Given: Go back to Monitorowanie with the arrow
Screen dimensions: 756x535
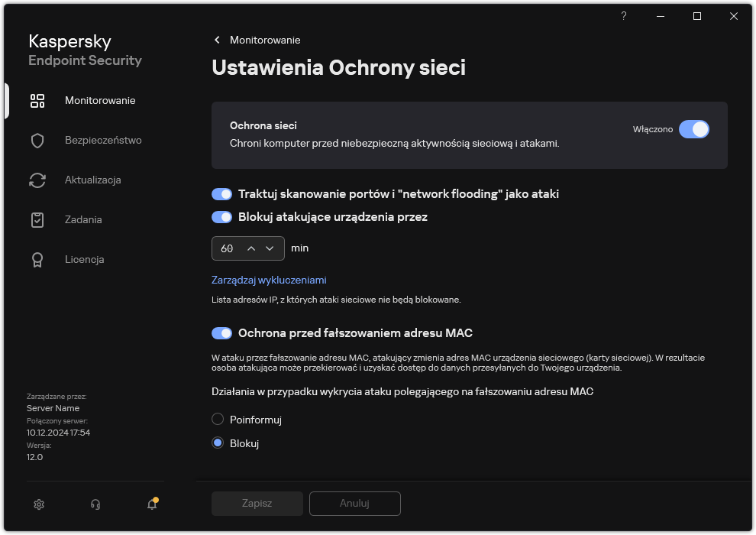Looking at the screenshot, I should point(217,40).
